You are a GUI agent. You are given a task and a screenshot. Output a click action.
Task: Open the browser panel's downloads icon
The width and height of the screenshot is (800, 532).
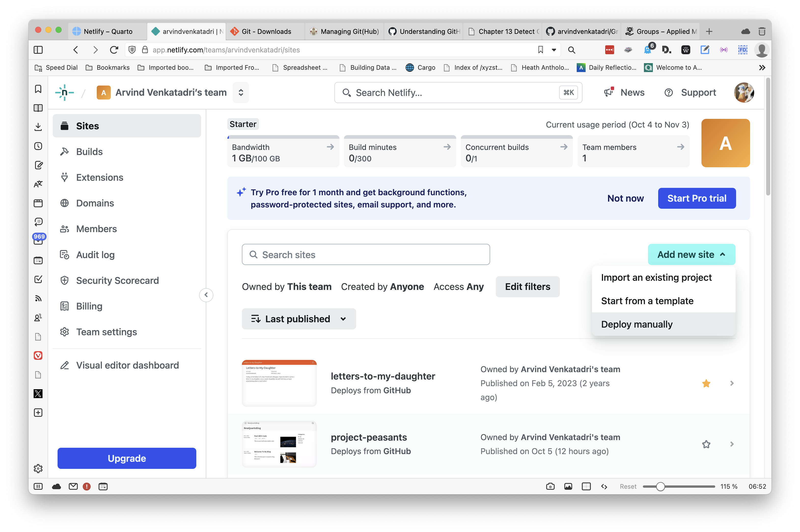point(38,127)
